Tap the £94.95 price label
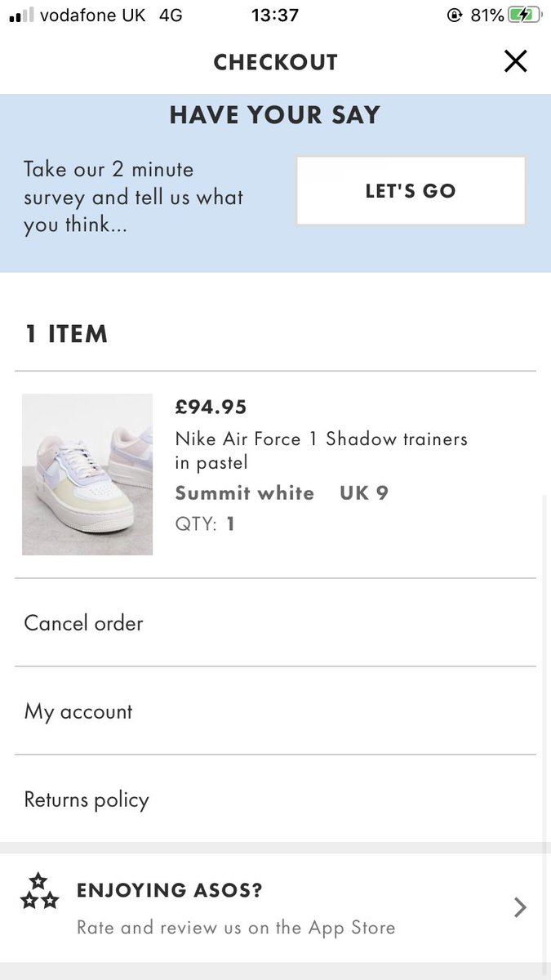 (211, 407)
